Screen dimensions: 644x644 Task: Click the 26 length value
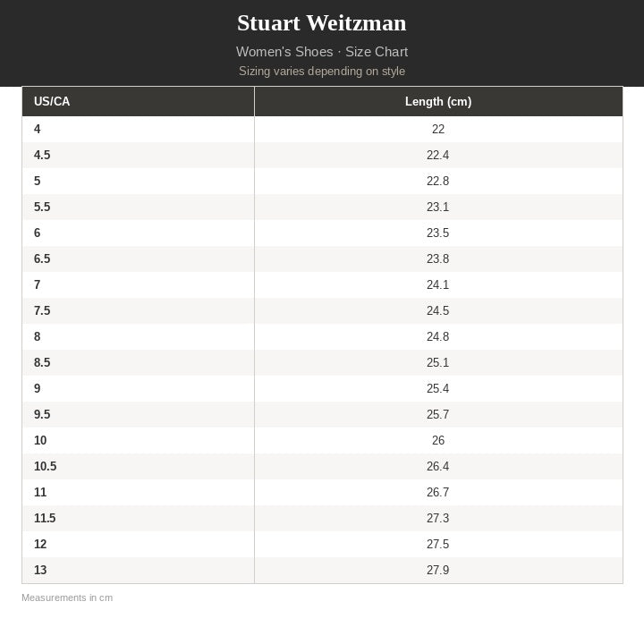pyautogui.click(x=438, y=440)
